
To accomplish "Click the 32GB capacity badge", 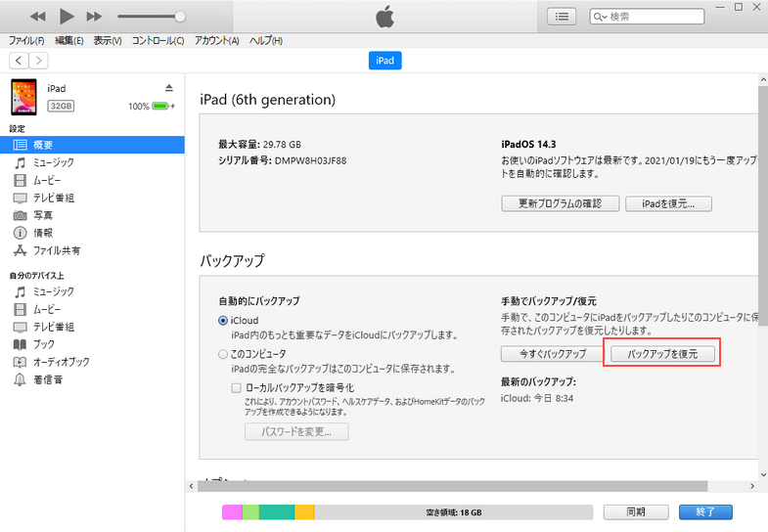I will point(61,106).
